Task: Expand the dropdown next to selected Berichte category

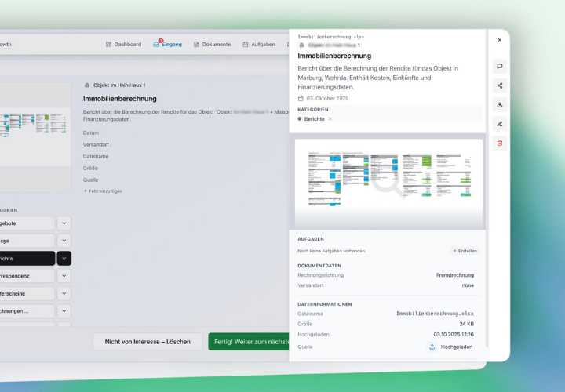Action: tap(64, 258)
